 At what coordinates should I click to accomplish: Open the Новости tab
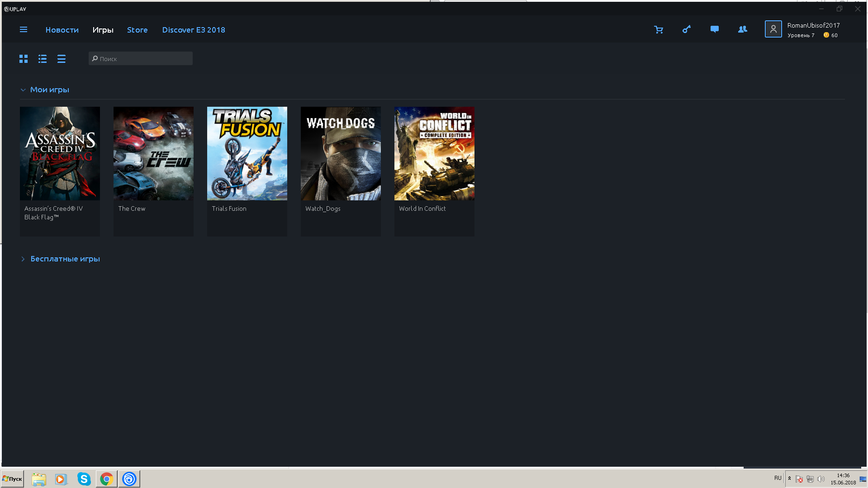point(62,30)
